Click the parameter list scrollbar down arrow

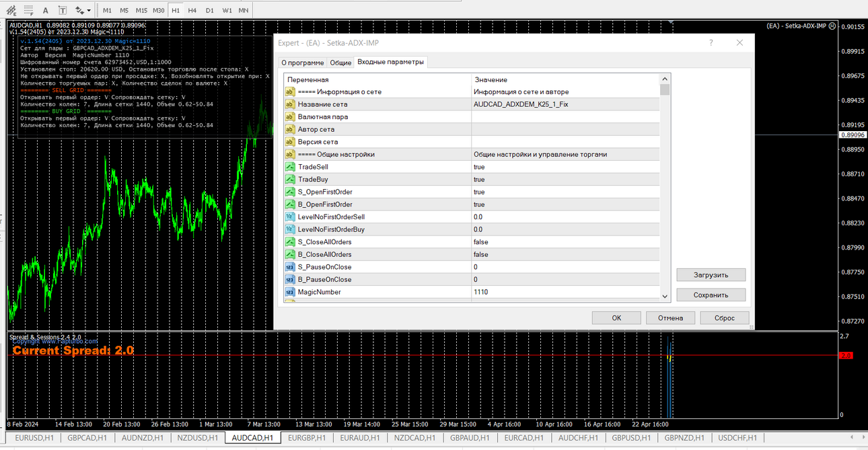pyautogui.click(x=665, y=295)
